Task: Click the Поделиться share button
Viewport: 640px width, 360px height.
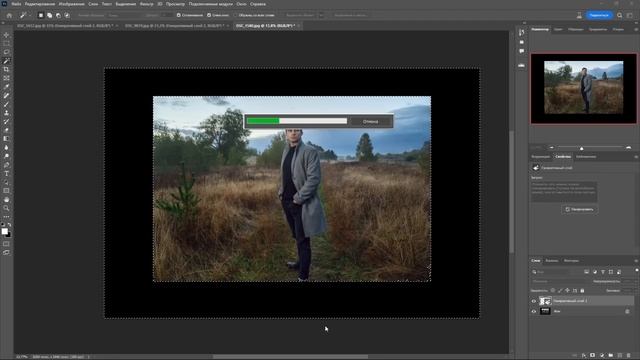Action: click(x=599, y=15)
